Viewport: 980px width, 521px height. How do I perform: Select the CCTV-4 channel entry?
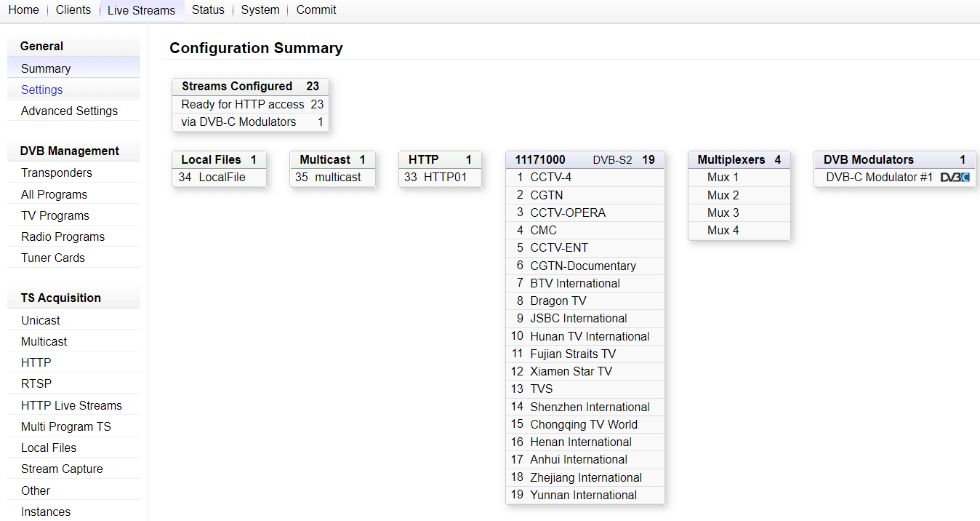click(550, 178)
